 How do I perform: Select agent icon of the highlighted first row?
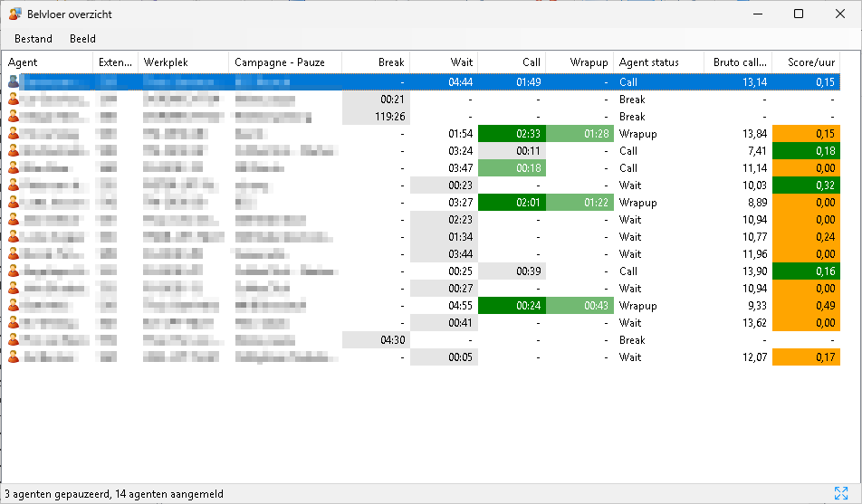tap(14, 82)
